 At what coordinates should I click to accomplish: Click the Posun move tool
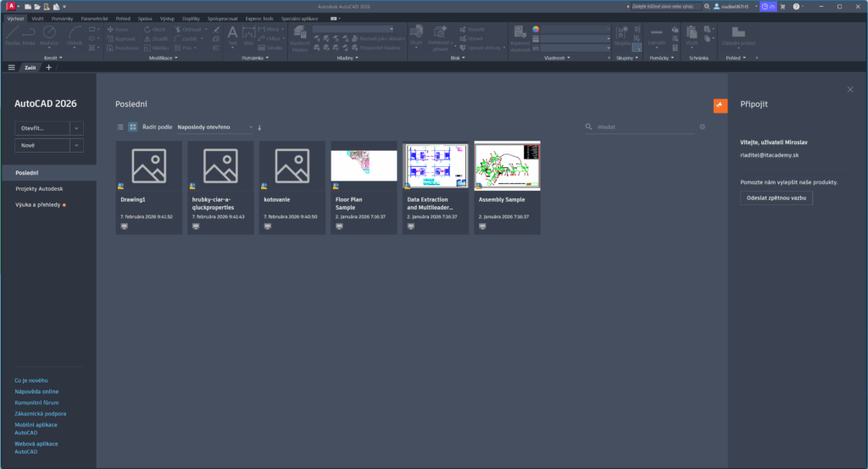click(117, 30)
